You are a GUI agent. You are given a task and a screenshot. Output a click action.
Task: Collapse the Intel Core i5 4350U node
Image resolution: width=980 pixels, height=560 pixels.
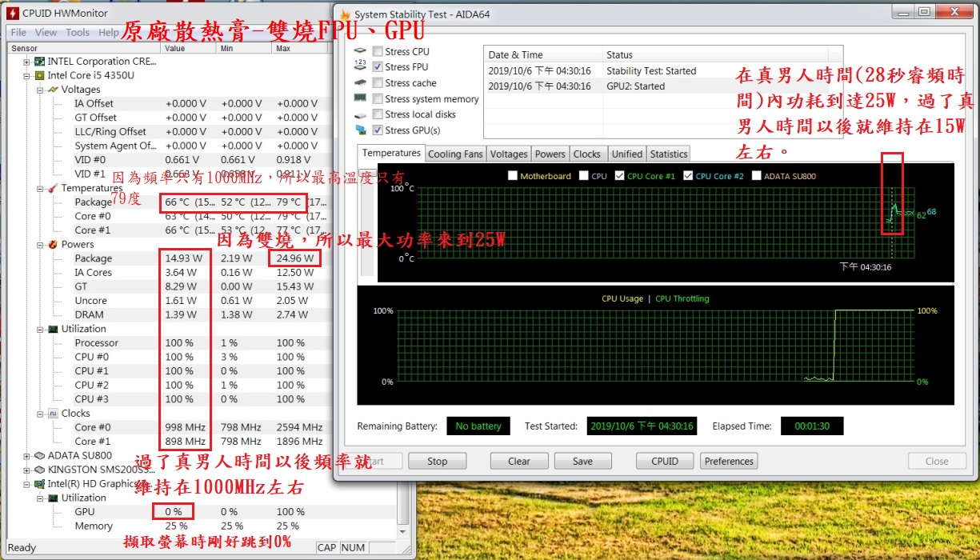click(x=27, y=75)
